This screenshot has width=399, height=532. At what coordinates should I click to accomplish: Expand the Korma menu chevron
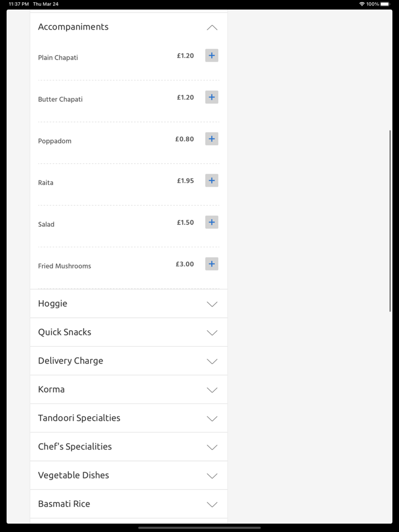[x=212, y=390]
